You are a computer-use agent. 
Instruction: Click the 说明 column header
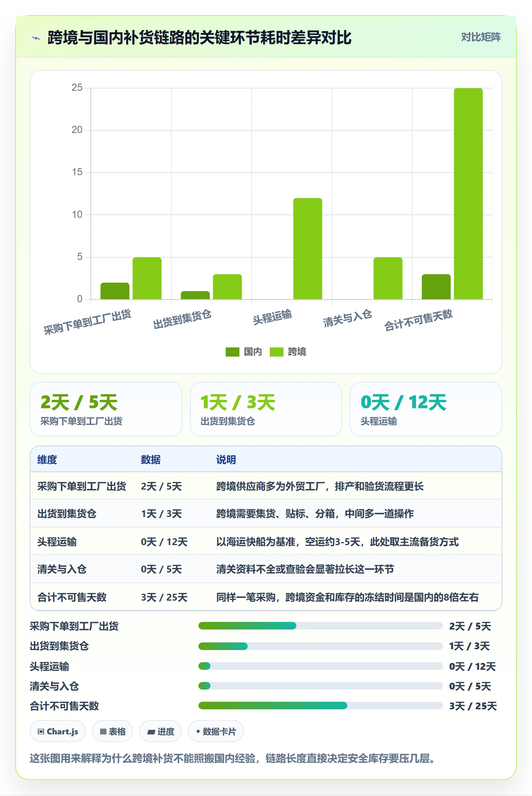(226, 460)
